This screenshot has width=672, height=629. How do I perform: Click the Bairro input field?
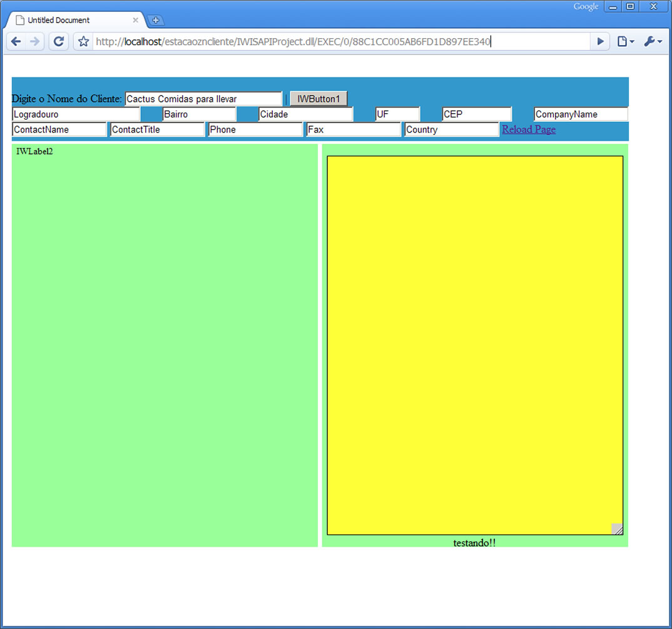pyautogui.click(x=200, y=114)
